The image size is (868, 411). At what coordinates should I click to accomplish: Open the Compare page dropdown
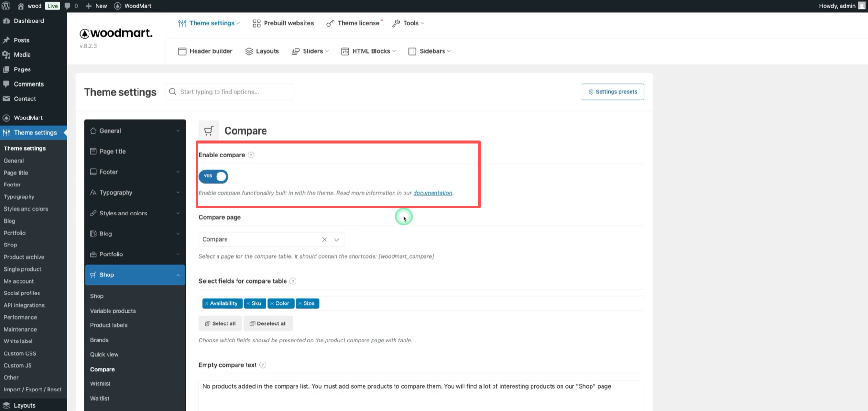[336, 240]
